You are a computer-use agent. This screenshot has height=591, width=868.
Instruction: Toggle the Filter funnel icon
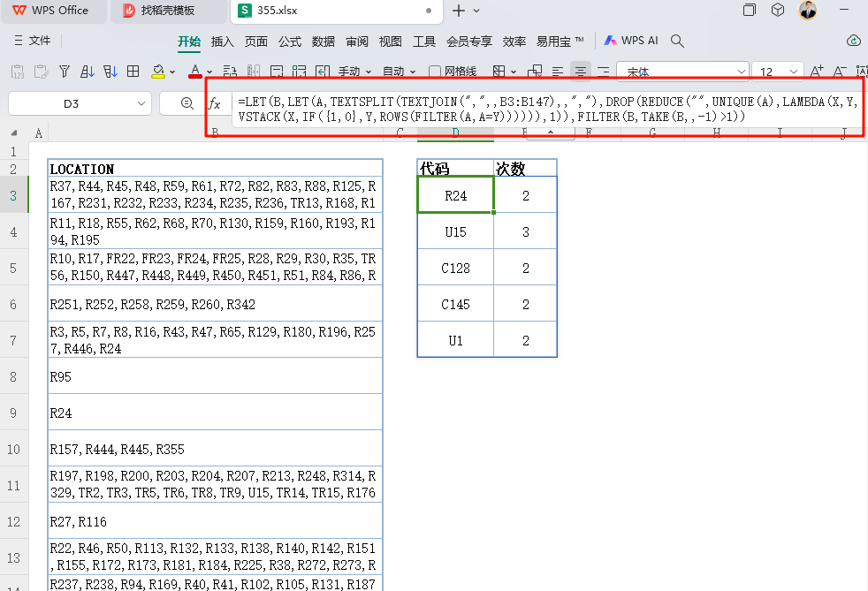65,72
